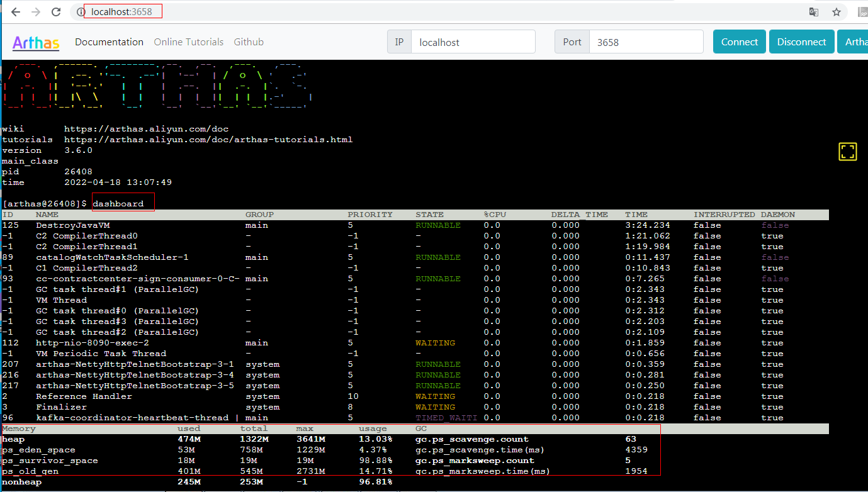The image size is (868, 492).
Task: Open the Github link
Action: tap(249, 42)
